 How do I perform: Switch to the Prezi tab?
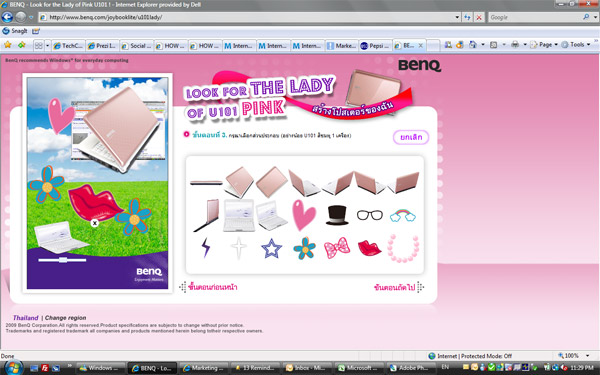point(102,46)
